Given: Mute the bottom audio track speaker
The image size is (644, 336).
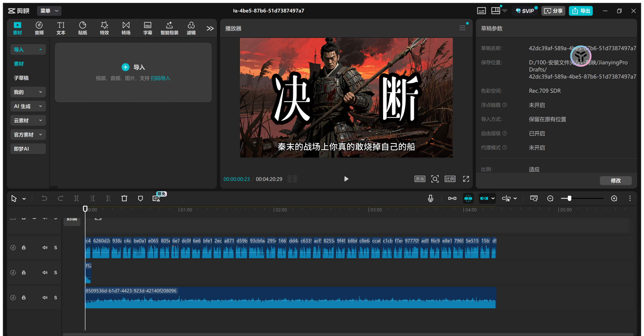Looking at the screenshot, I should pos(45,297).
